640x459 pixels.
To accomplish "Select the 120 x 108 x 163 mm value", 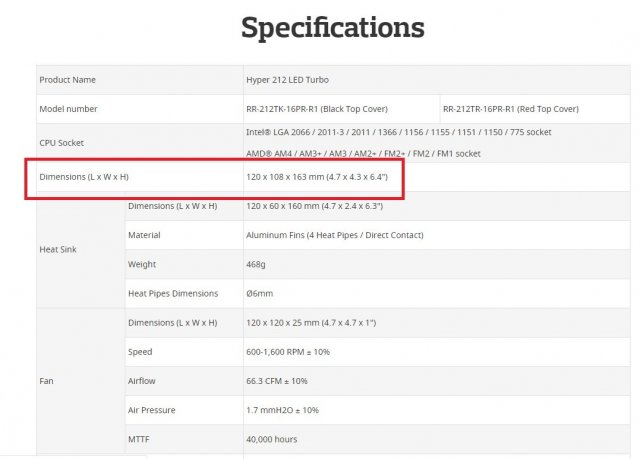I will click(x=323, y=178).
